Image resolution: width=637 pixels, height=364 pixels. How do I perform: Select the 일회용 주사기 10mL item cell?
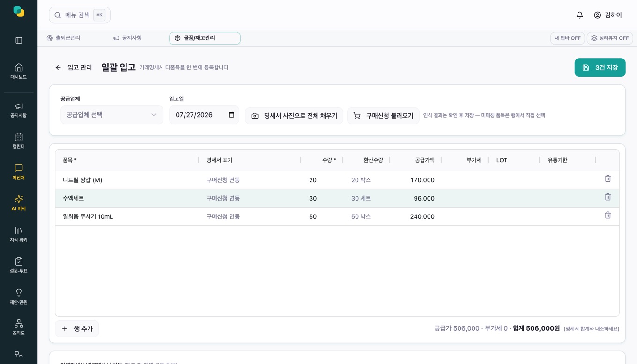coord(126,216)
